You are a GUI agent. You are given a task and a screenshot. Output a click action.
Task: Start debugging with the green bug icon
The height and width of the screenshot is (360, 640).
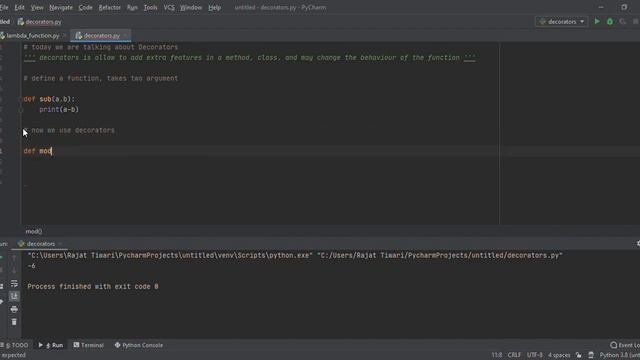(x=610, y=22)
